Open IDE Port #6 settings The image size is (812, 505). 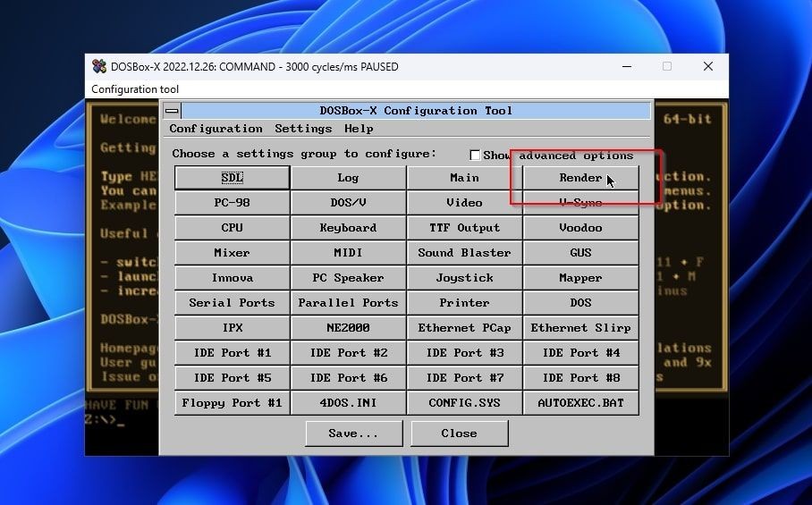coord(348,378)
